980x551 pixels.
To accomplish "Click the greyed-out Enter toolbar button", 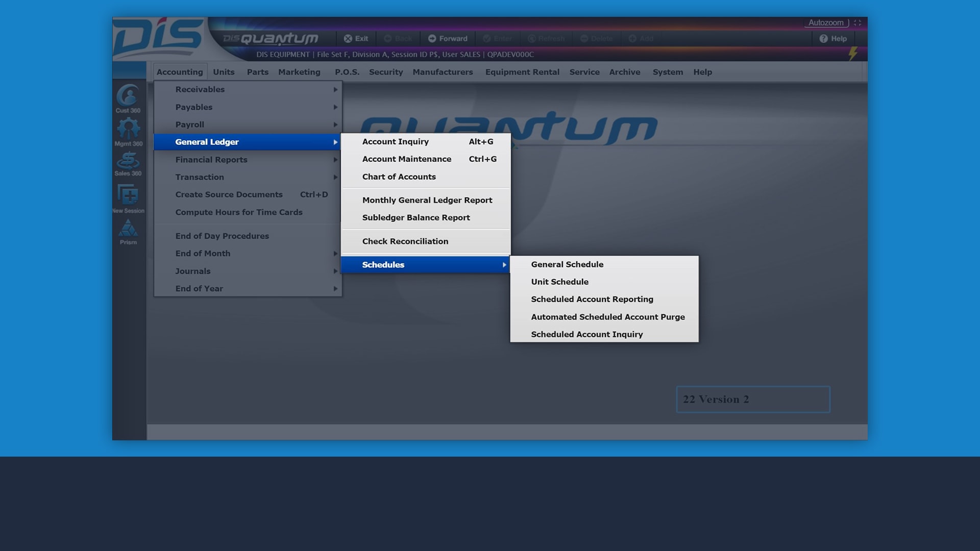I will pos(498,39).
